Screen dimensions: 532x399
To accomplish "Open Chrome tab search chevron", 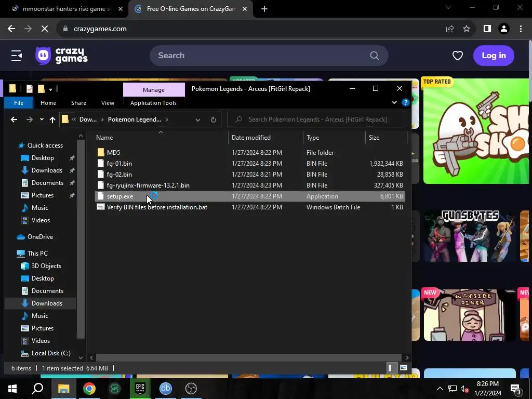I will click(x=448, y=7).
